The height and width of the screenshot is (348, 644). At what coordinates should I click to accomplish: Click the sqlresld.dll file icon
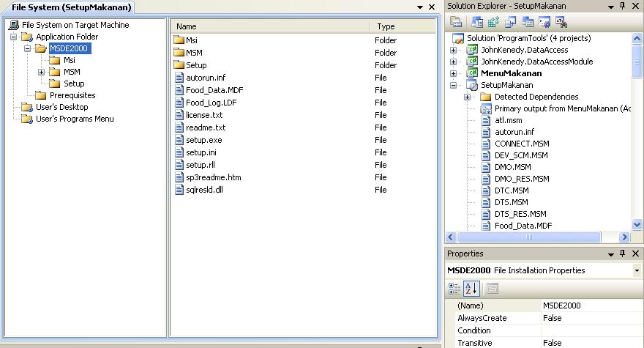pyautogui.click(x=179, y=190)
